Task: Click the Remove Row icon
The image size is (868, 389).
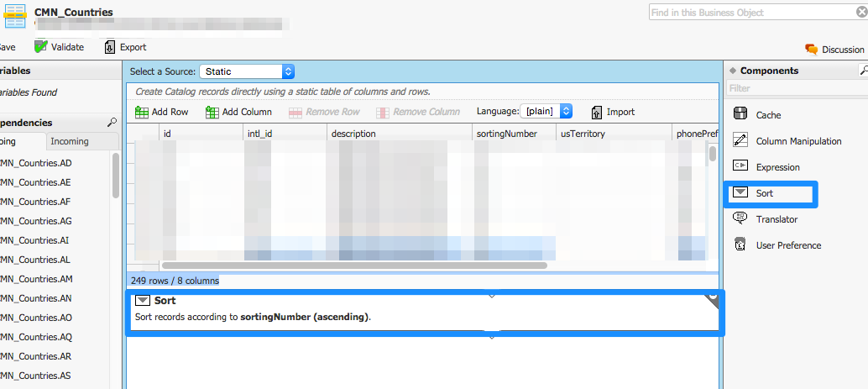Action: tap(295, 112)
